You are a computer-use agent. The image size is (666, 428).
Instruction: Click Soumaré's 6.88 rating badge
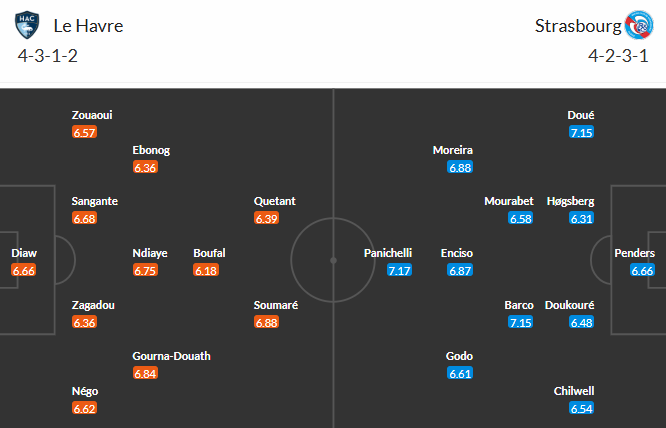point(266,322)
